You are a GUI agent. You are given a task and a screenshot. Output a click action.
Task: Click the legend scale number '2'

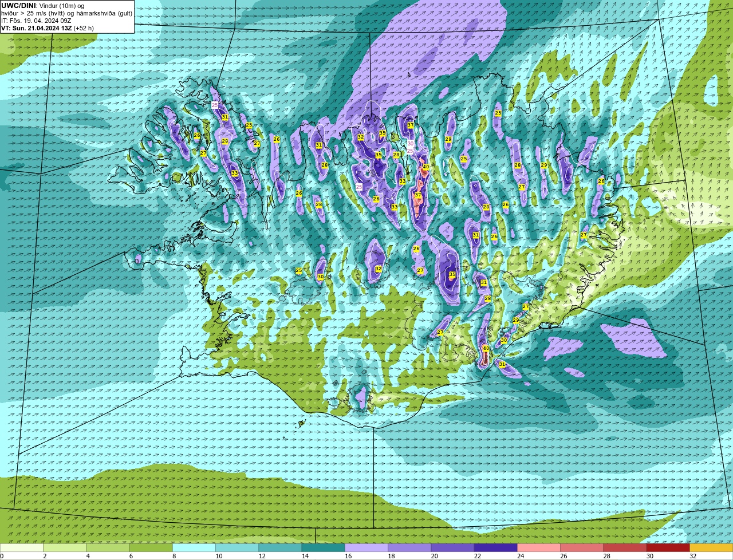[x=44, y=556]
